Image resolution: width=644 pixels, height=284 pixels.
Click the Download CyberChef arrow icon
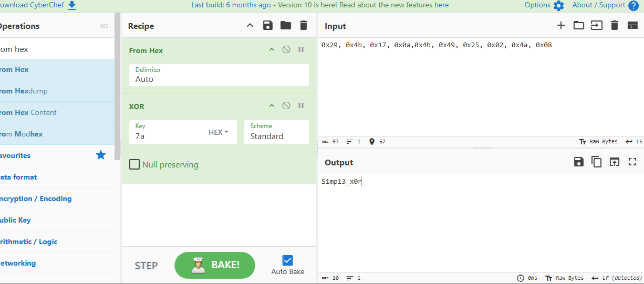point(72,5)
